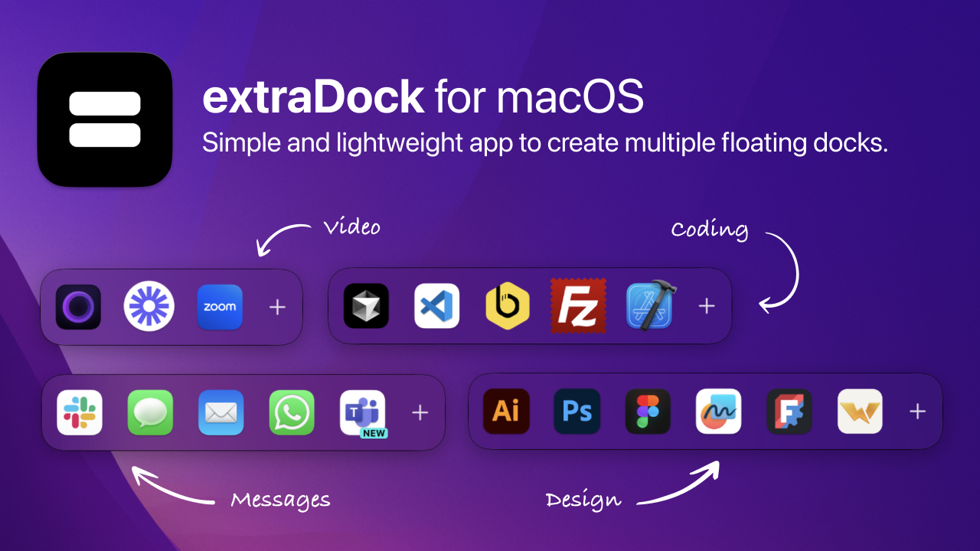Open Slack in the Messages dock
This screenshot has width=980, height=551.
[80, 412]
